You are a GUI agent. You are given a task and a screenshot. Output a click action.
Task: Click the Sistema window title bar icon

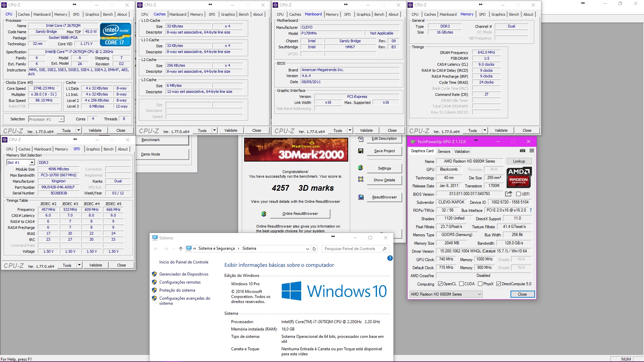click(155, 238)
